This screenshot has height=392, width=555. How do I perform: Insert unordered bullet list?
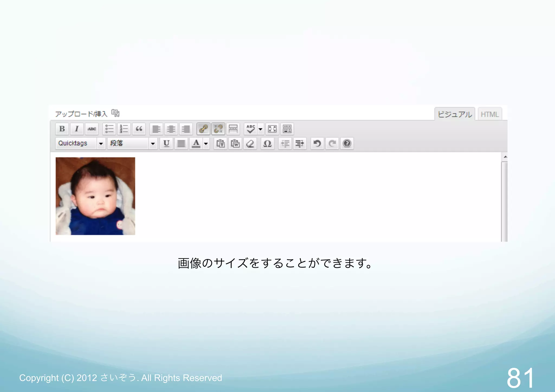109,129
